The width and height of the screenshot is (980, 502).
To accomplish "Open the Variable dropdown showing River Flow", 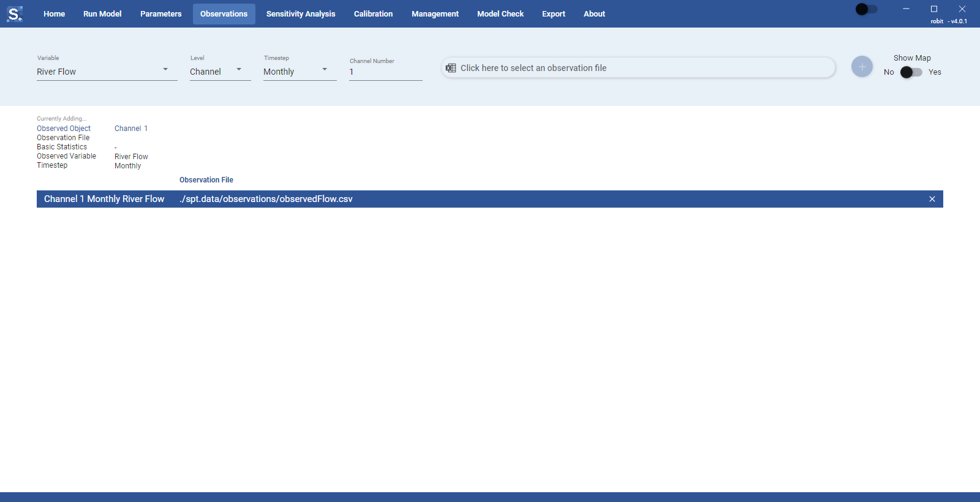I will pyautogui.click(x=107, y=72).
